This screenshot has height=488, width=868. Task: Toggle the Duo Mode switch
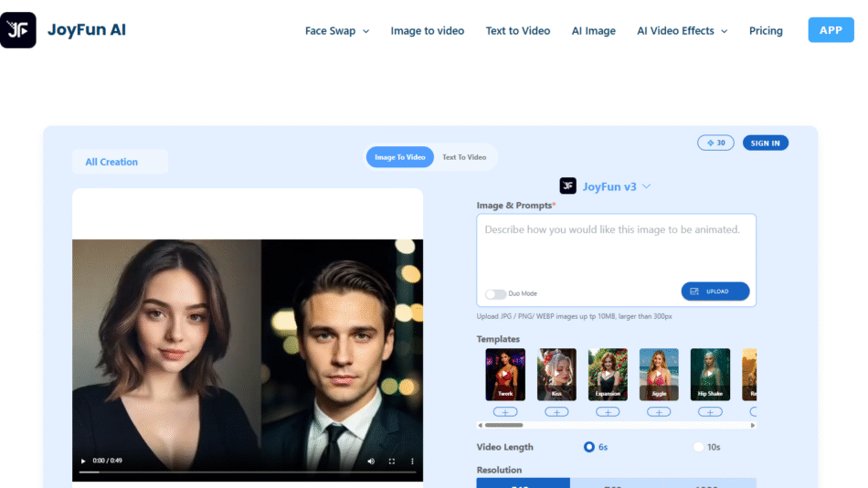tap(495, 294)
